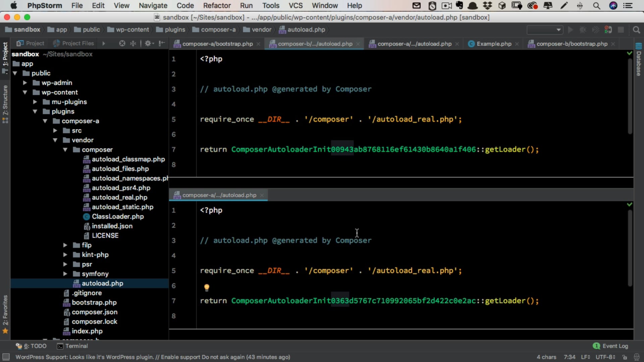Click the intention light bulb in the editor
The height and width of the screenshot is (362, 644).
tap(206, 288)
